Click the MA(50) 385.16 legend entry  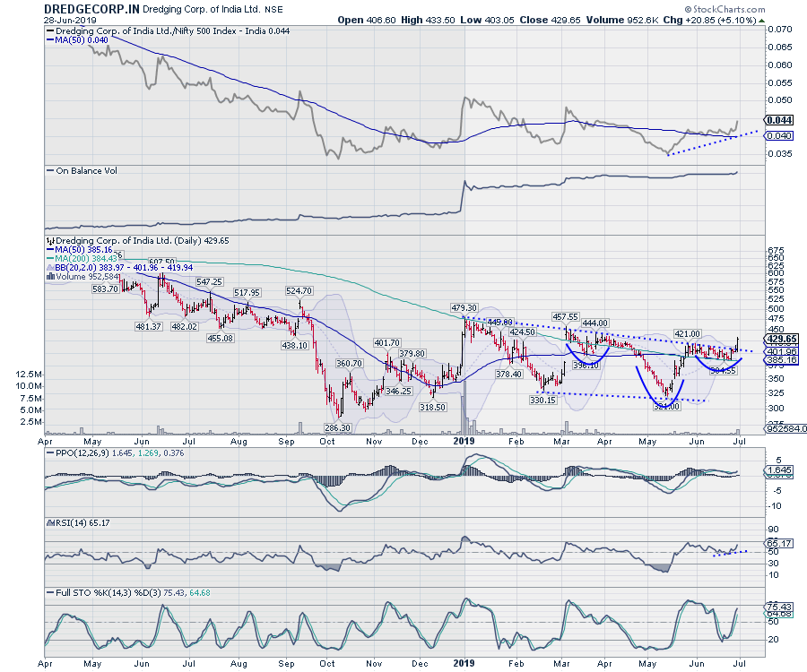pos(80,249)
